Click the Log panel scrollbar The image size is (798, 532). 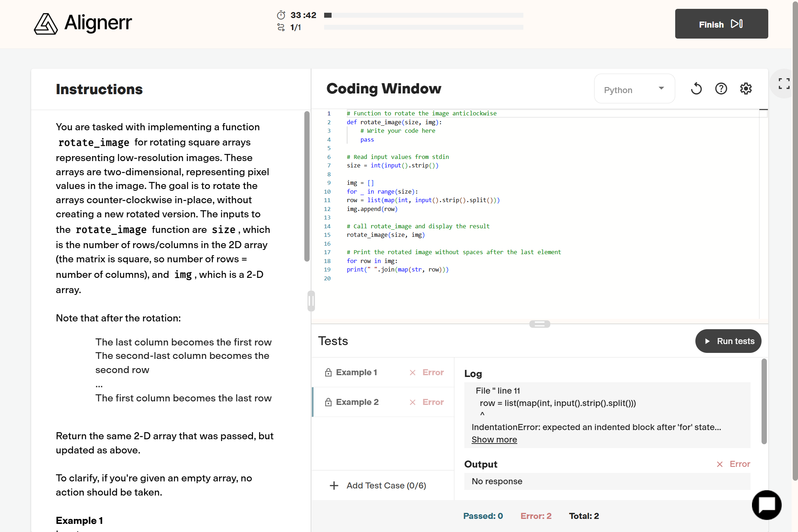pyautogui.click(x=764, y=401)
